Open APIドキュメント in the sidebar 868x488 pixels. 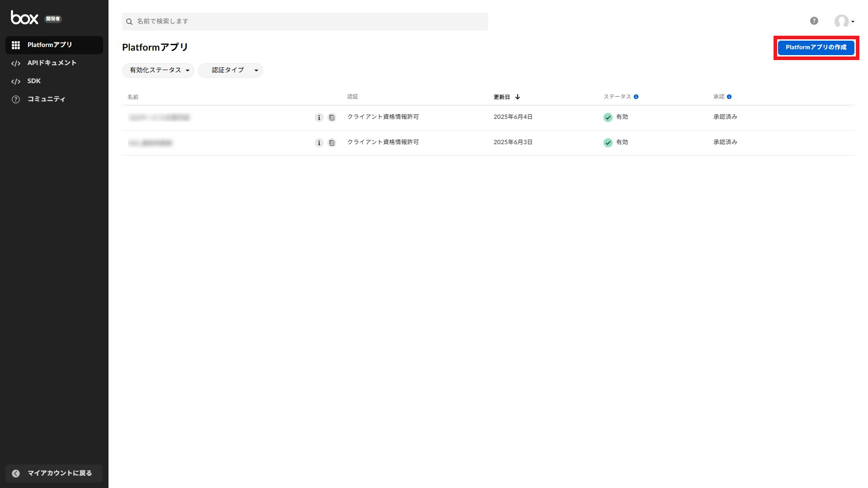point(52,63)
